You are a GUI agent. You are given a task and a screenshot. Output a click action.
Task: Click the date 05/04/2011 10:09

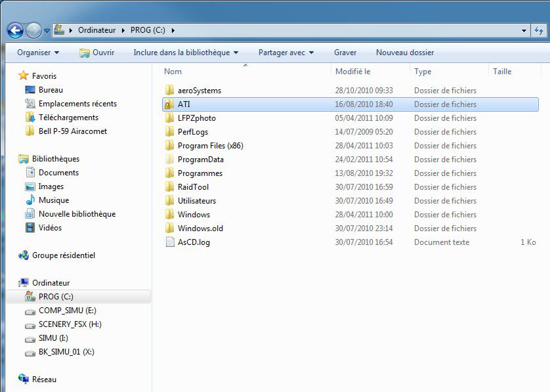364,118
